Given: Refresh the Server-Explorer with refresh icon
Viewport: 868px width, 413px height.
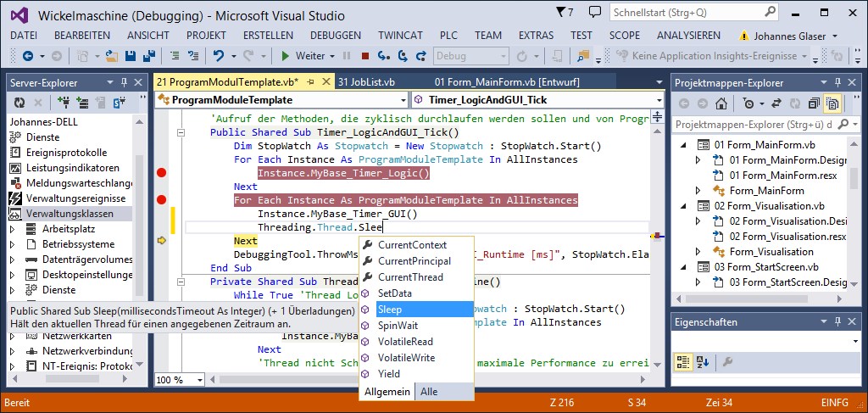Looking at the screenshot, I should [19, 103].
